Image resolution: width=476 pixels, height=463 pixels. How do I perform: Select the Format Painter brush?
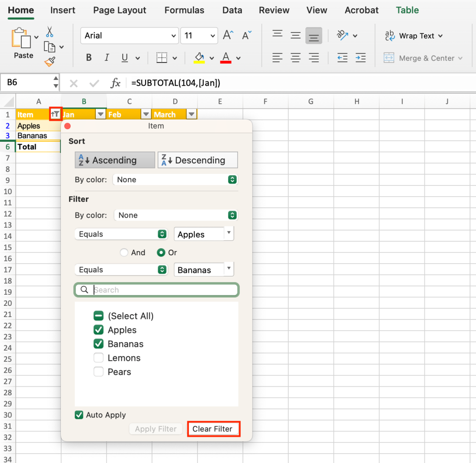coord(50,62)
